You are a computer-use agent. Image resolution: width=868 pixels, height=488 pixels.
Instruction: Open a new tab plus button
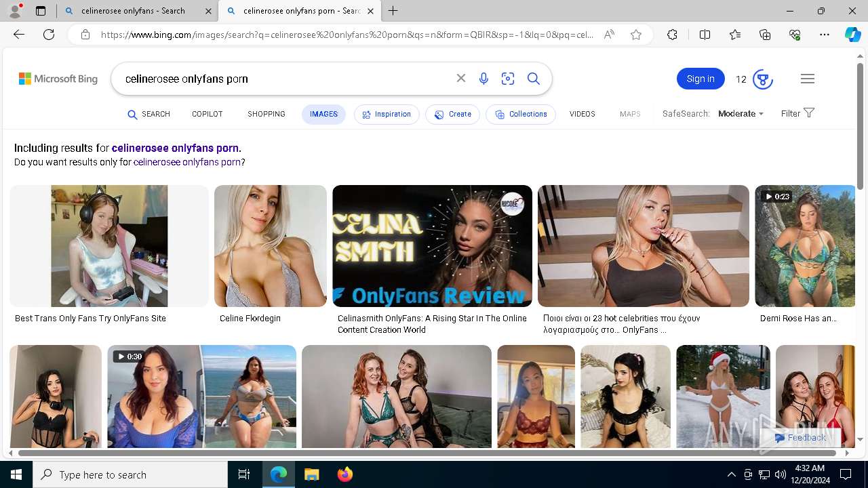pyautogui.click(x=393, y=11)
